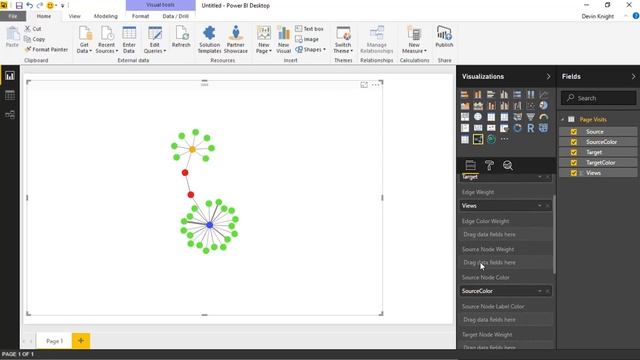Uncheck the Target field
The image size is (640, 360).
[x=574, y=152]
